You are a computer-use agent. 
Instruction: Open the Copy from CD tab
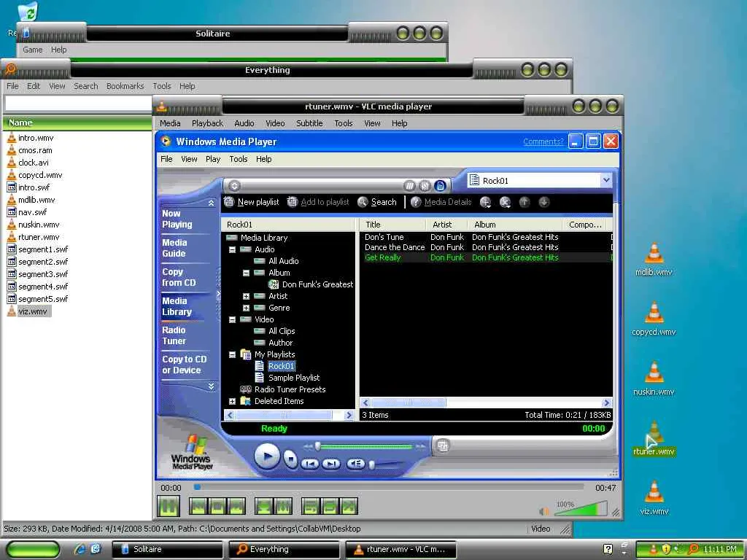(179, 277)
